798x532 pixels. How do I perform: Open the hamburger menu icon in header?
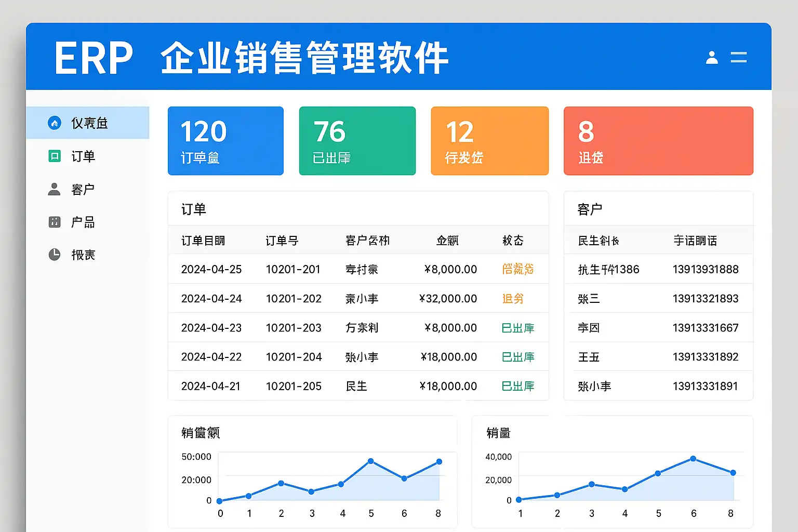(x=738, y=57)
